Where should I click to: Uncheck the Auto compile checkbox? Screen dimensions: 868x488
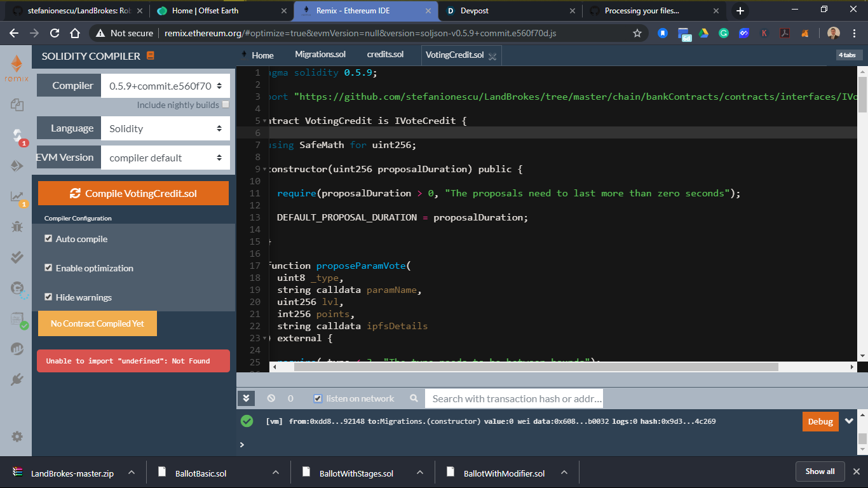(x=48, y=239)
